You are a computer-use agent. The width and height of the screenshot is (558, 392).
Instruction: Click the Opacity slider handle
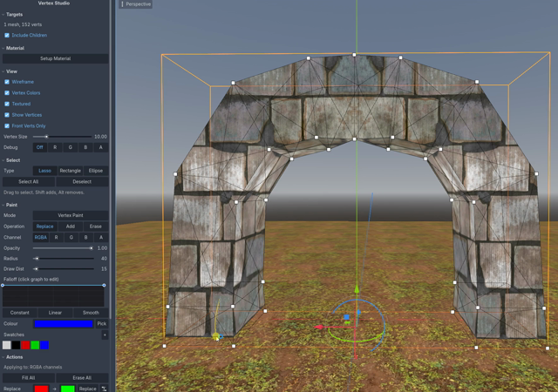pyautogui.click(x=92, y=248)
